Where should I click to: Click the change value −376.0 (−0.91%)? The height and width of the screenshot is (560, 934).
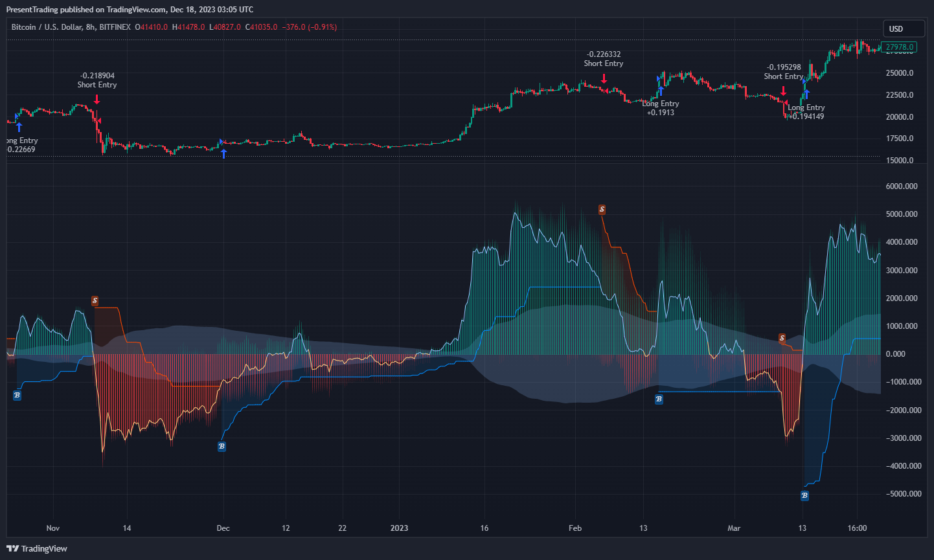pyautogui.click(x=310, y=27)
